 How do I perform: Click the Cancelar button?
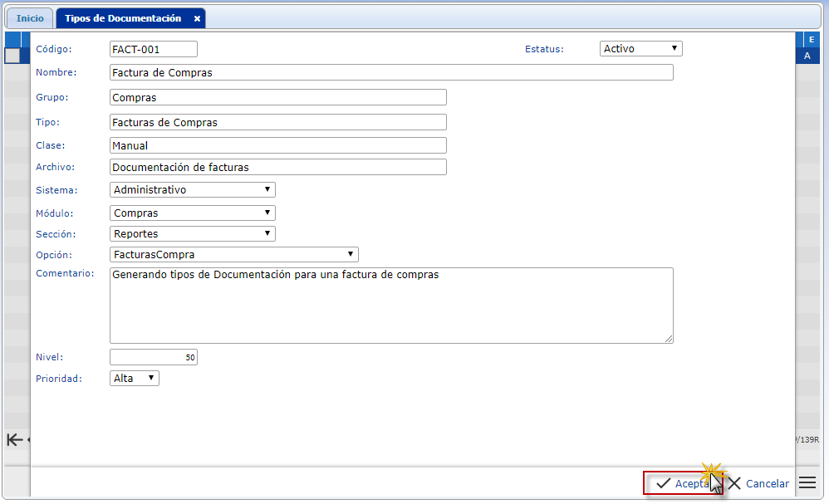click(x=758, y=483)
